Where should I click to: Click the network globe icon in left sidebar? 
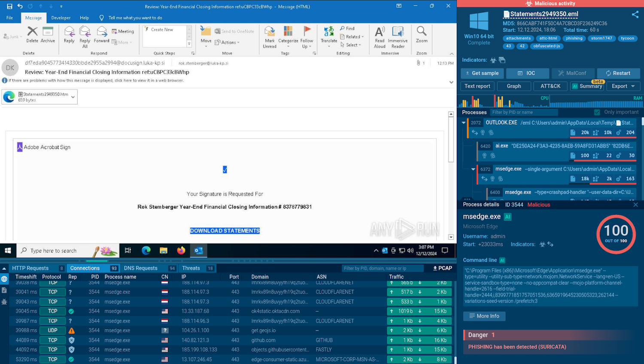pyautogui.click(x=4, y=279)
